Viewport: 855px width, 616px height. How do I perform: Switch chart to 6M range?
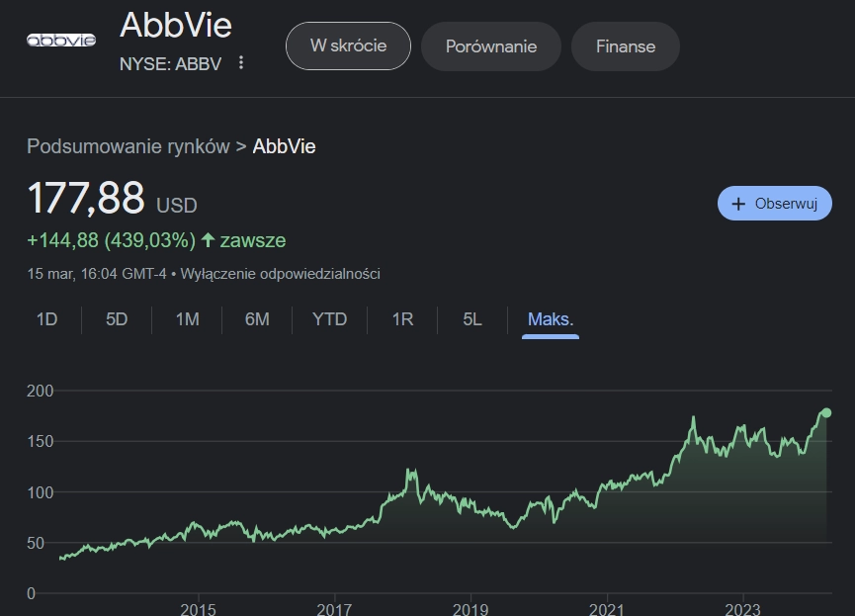(x=257, y=319)
